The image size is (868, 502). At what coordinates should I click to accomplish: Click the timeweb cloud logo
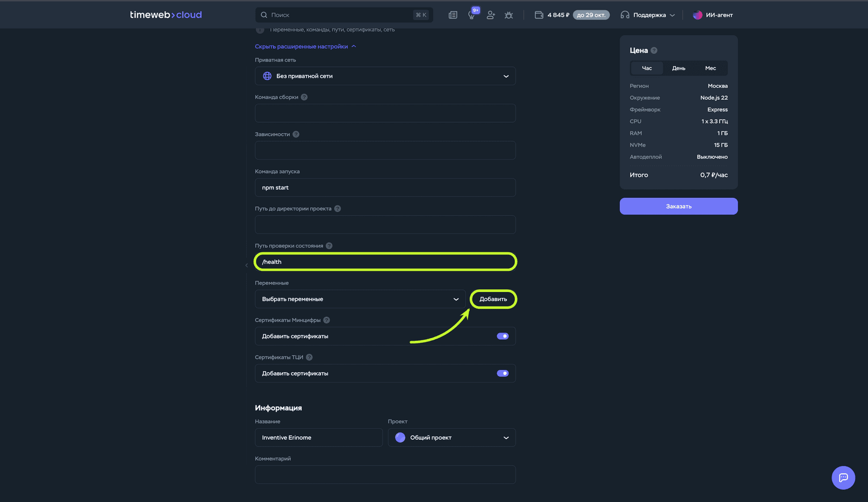pyautogui.click(x=165, y=15)
